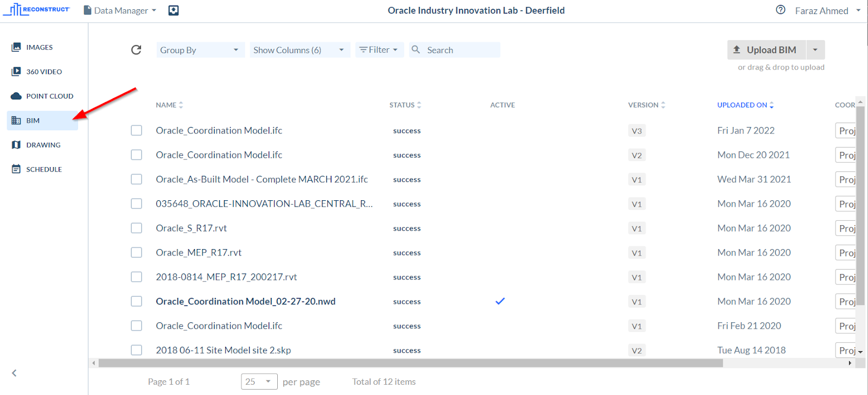This screenshot has height=395, width=868.
Task: Open the 25 per page selector
Action: pos(259,381)
